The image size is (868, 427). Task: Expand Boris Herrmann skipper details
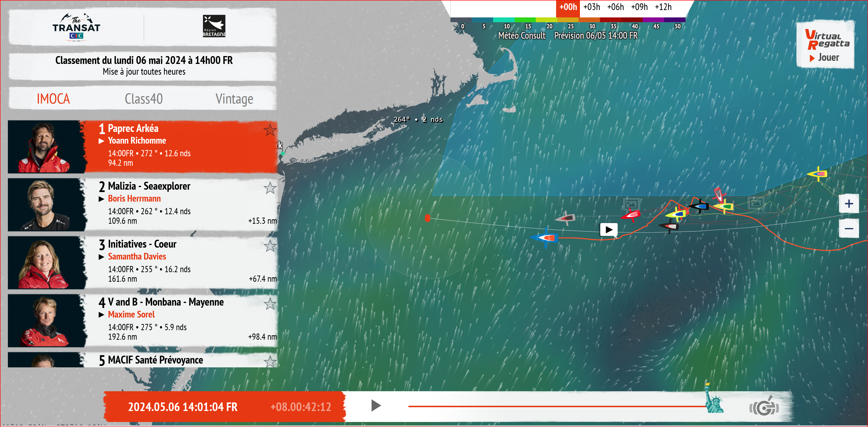point(101,199)
